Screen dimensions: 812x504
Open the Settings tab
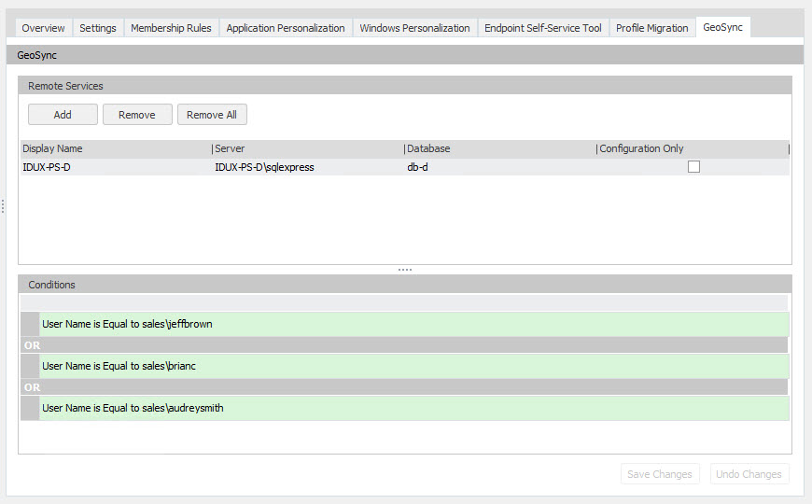98,28
